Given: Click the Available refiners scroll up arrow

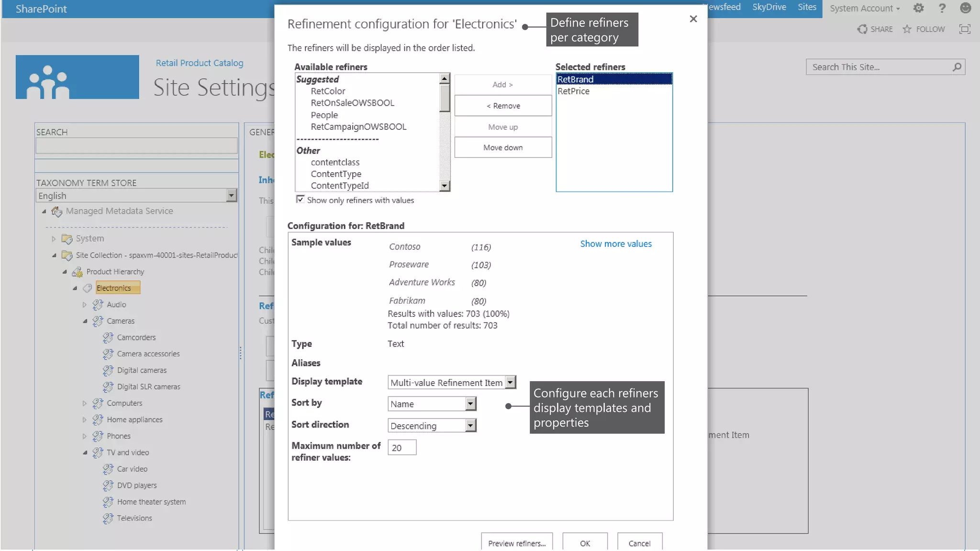Looking at the screenshot, I should pyautogui.click(x=445, y=78).
